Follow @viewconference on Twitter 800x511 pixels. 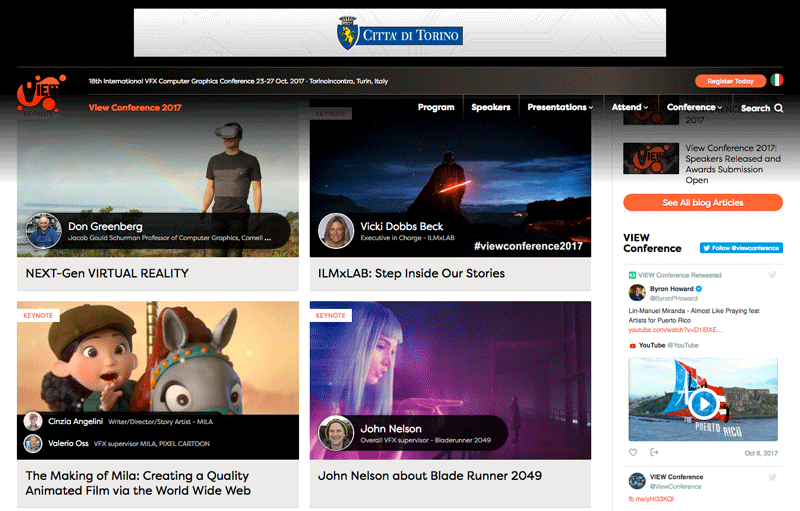pyautogui.click(x=741, y=248)
